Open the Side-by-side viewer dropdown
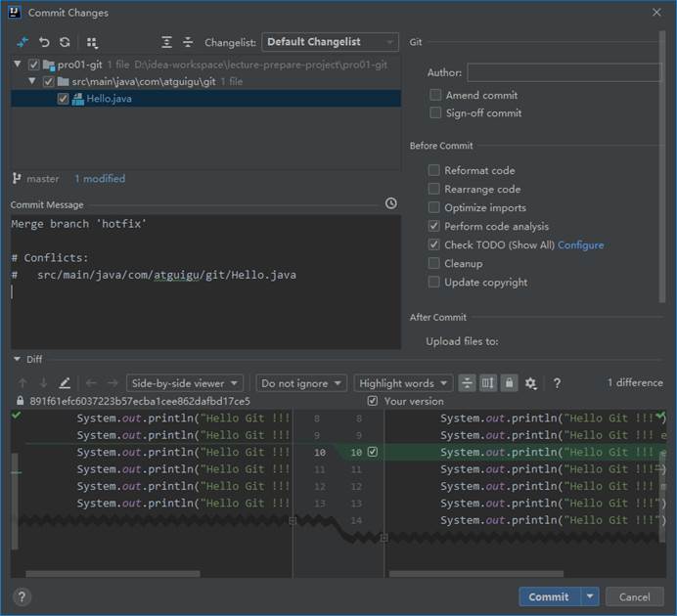The width and height of the screenshot is (677, 616). pos(184,383)
